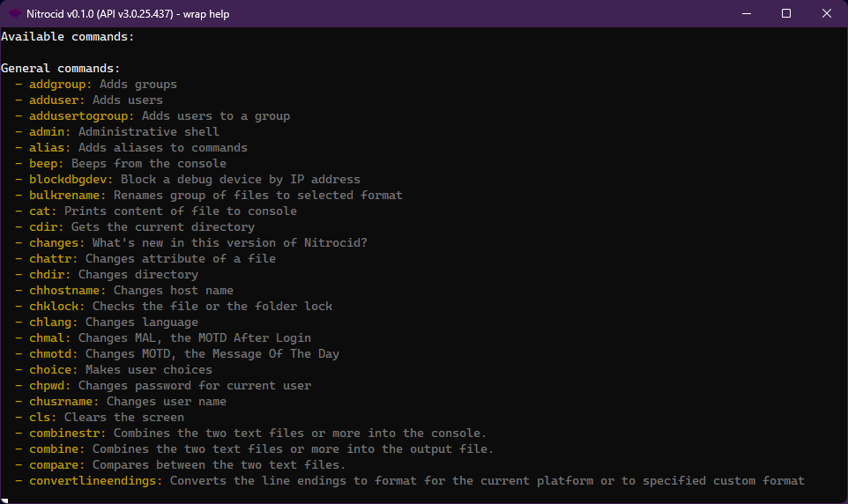Click the 'Available commands:' heading
Screen dimensions: 848x504
tap(68, 37)
